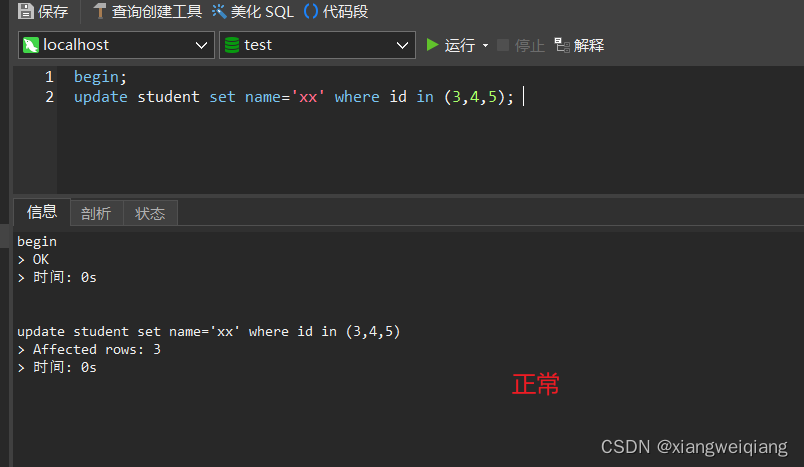Open the test database dropdown
This screenshot has height=467, width=804.
pyautogui.click(x=317, y=45)
